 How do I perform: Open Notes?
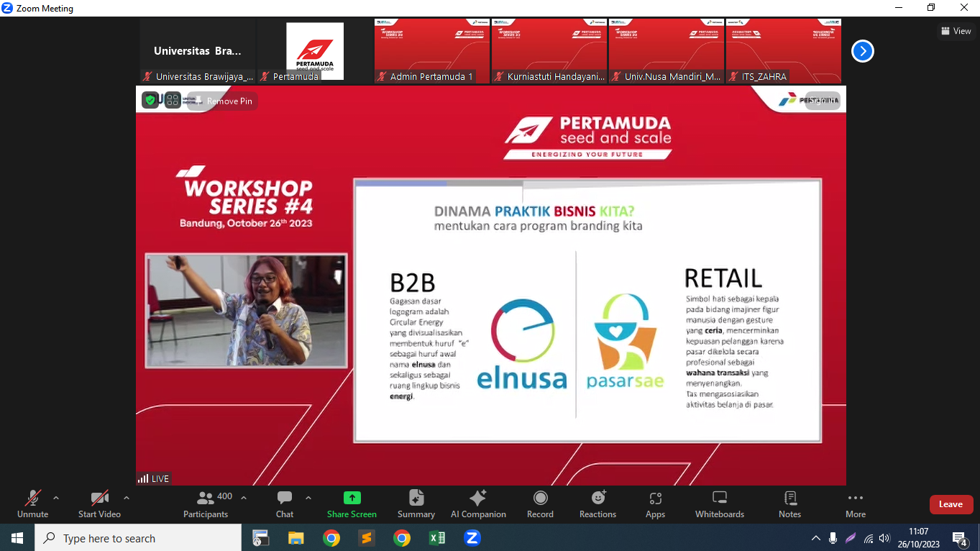(789, 504)
